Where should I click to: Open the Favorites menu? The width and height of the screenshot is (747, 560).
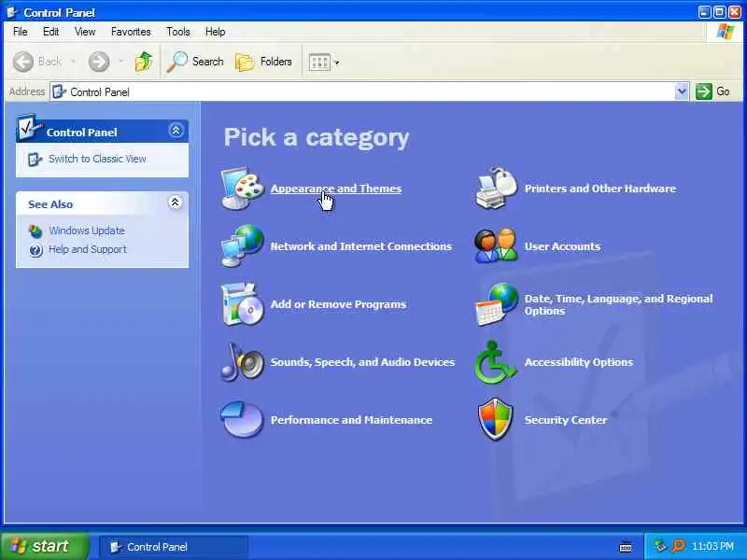[131, 32]
